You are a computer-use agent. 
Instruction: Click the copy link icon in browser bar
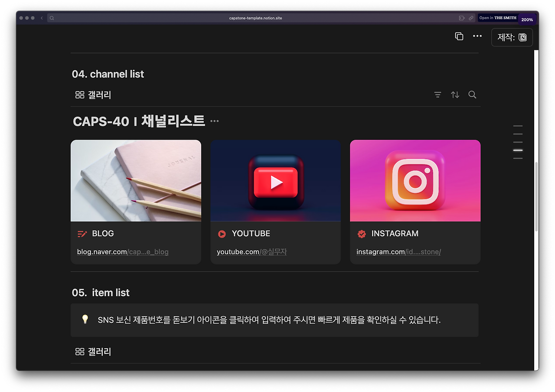471,18
